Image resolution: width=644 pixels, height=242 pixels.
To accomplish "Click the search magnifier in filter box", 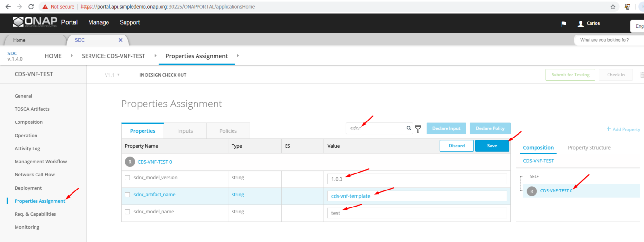I will point(409,129).
